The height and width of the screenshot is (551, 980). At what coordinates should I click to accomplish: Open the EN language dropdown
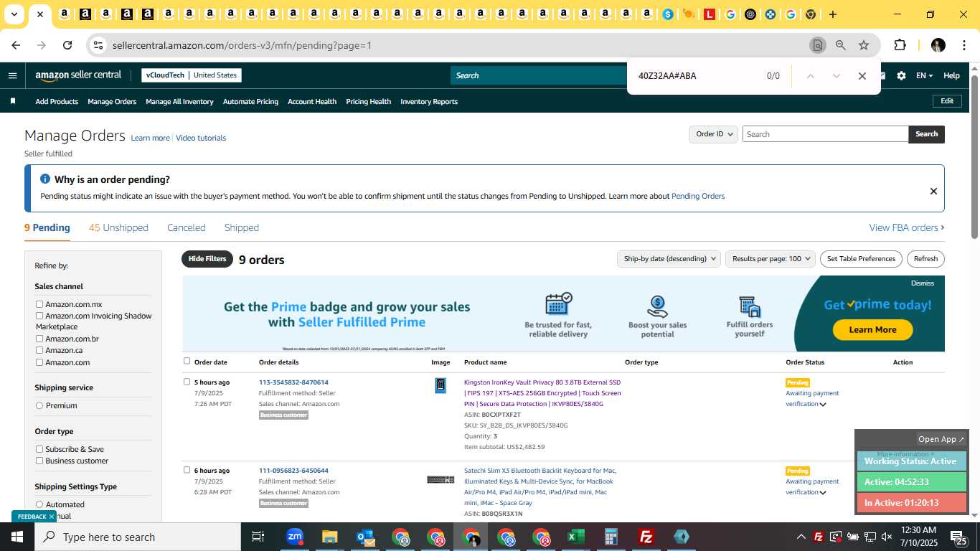click(924, 75)
